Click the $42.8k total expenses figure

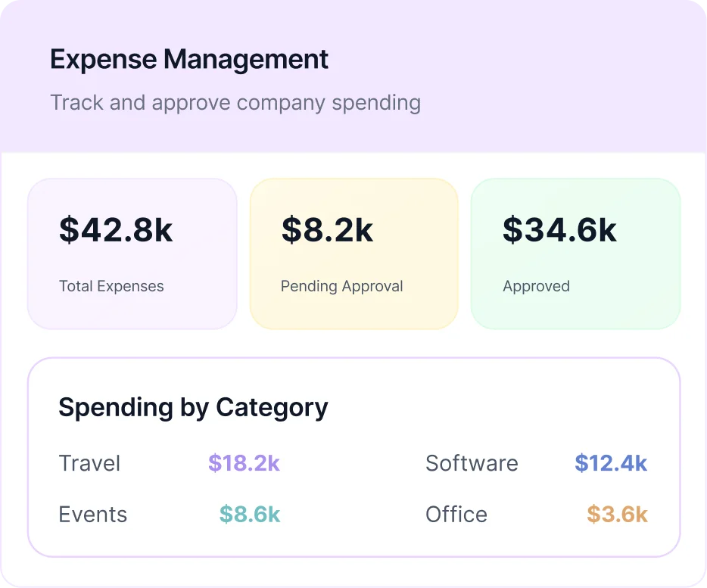tap(115, 231)
